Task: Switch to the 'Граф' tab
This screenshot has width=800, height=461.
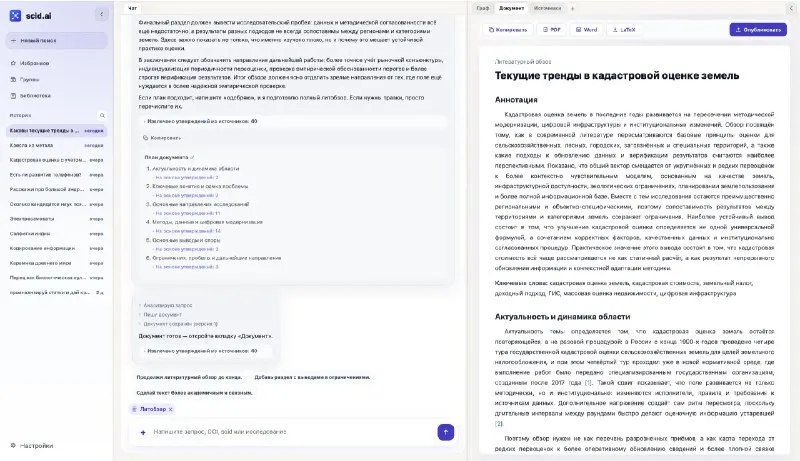Action: pyautogui.click(x=483, y=8)
